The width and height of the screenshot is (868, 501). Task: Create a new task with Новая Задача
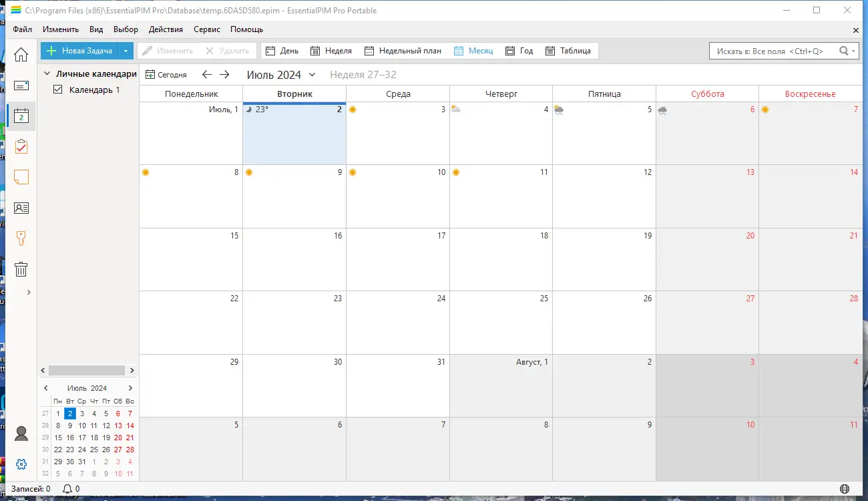[79, 51]
